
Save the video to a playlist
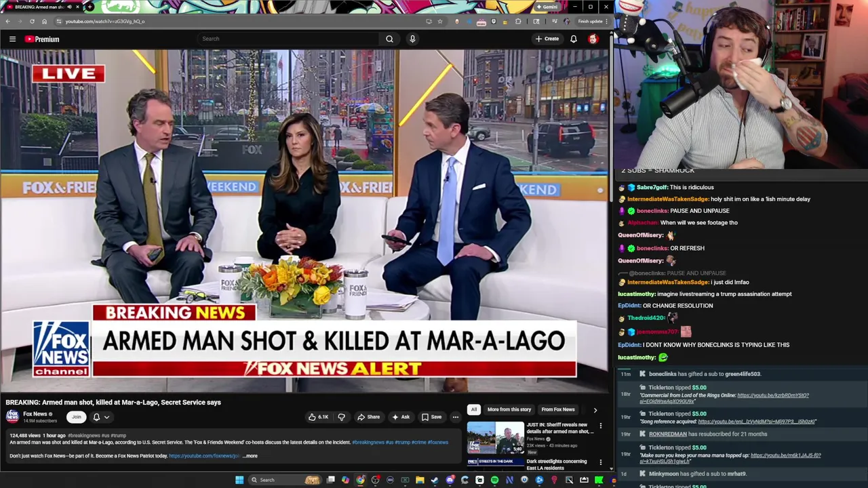431,417
